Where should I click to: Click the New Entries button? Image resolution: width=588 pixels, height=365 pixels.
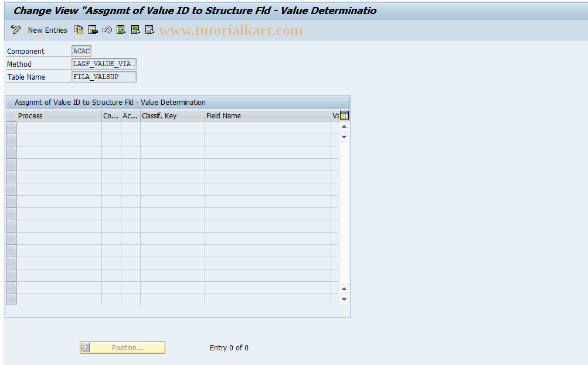(x=47, y=30)
